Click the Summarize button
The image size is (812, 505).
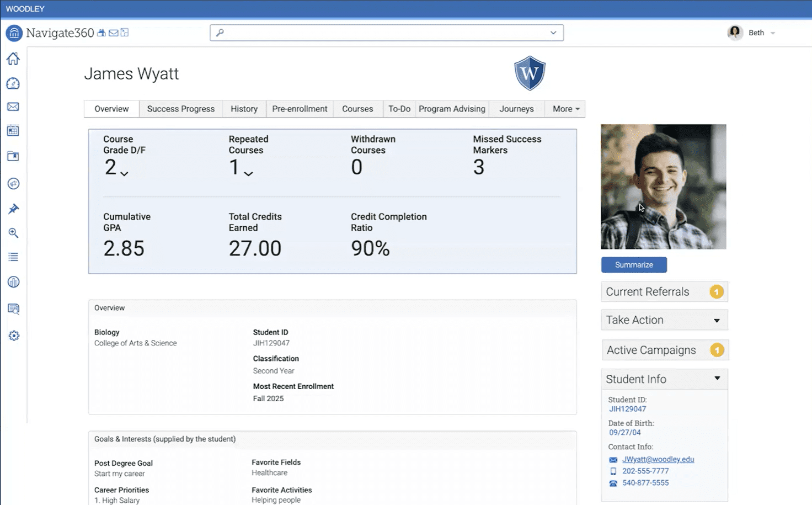pyautogui.click(x=633, y=265)
